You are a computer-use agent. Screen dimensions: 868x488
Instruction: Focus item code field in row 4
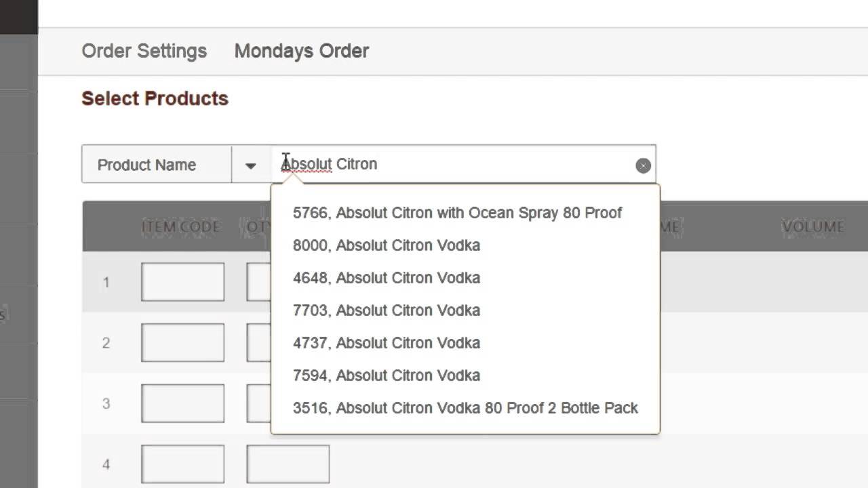pos(182,464)
